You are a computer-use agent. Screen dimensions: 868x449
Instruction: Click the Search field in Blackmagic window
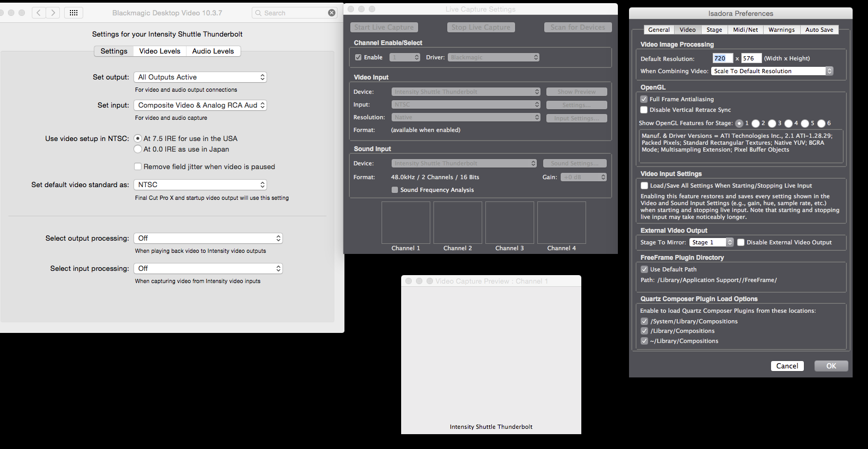pyautogui.click(x=295, y=13)
